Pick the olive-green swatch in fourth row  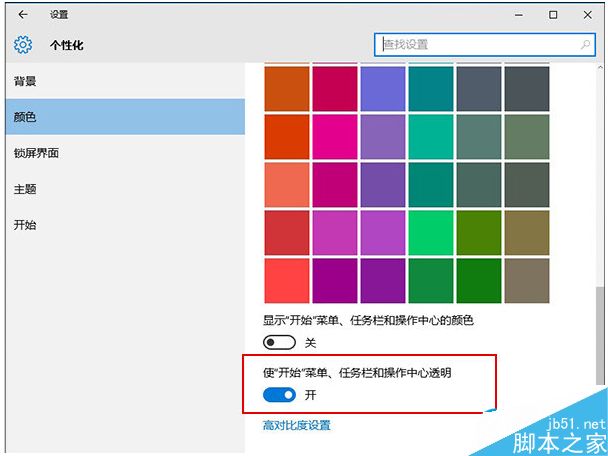[479, 233]
